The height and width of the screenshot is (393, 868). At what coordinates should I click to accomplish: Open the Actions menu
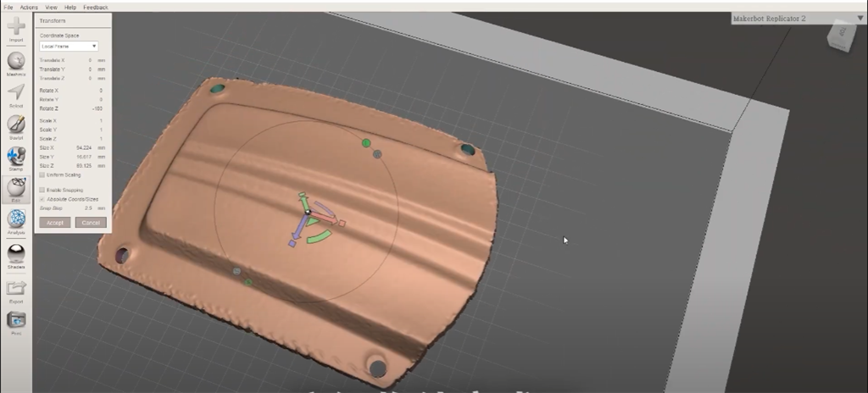point(29,7)
